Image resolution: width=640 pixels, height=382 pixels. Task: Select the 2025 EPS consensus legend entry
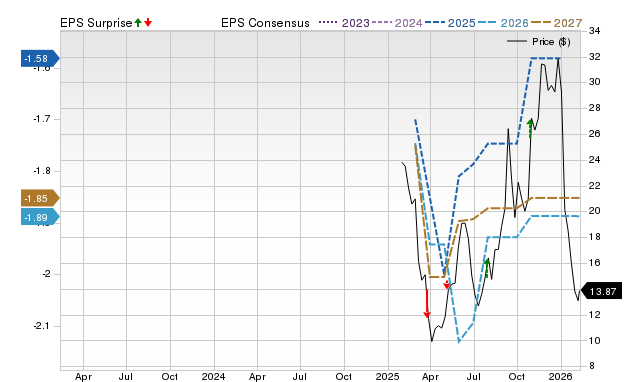coord(450,23)
